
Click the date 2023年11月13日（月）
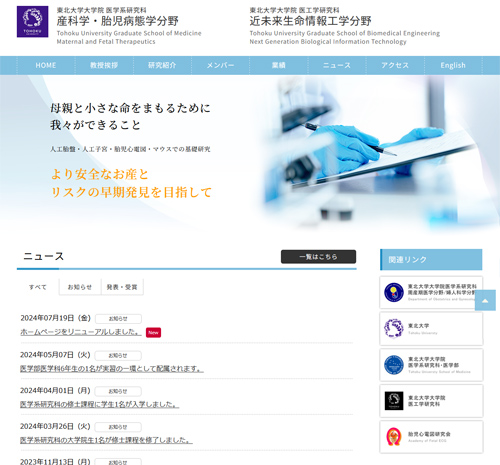(x=55, y=462)
